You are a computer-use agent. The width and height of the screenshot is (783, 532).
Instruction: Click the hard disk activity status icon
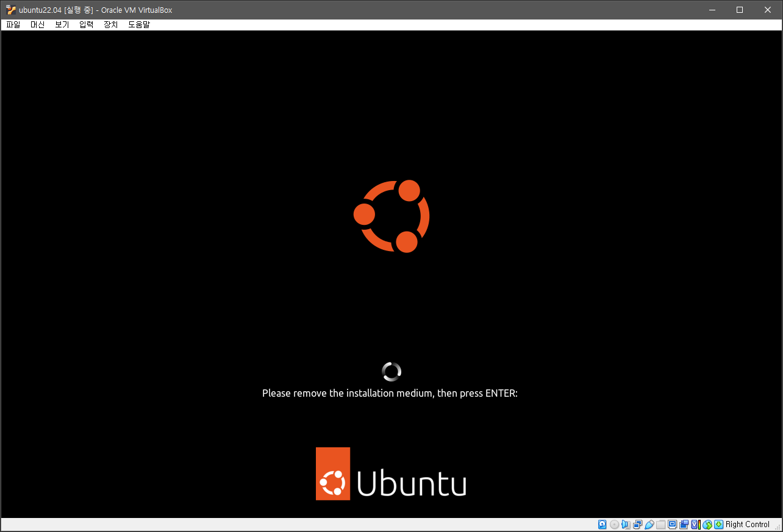point(602,524)
